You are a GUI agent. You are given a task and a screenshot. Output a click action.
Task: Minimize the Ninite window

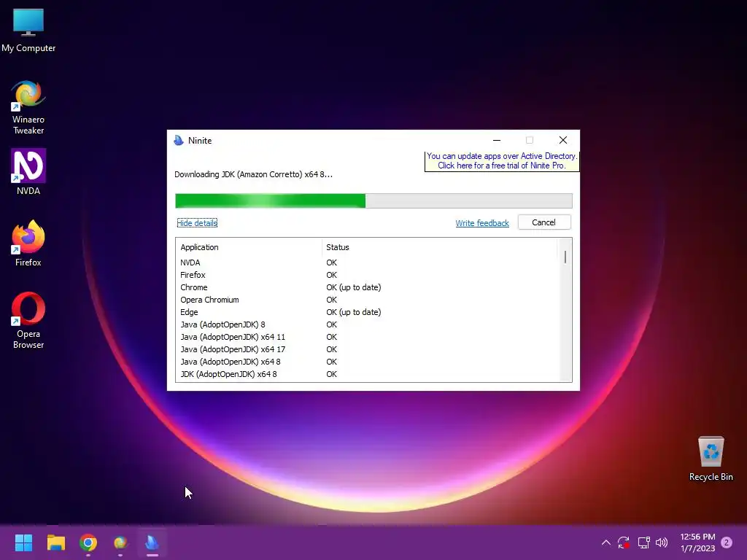[x=496, y=140]
